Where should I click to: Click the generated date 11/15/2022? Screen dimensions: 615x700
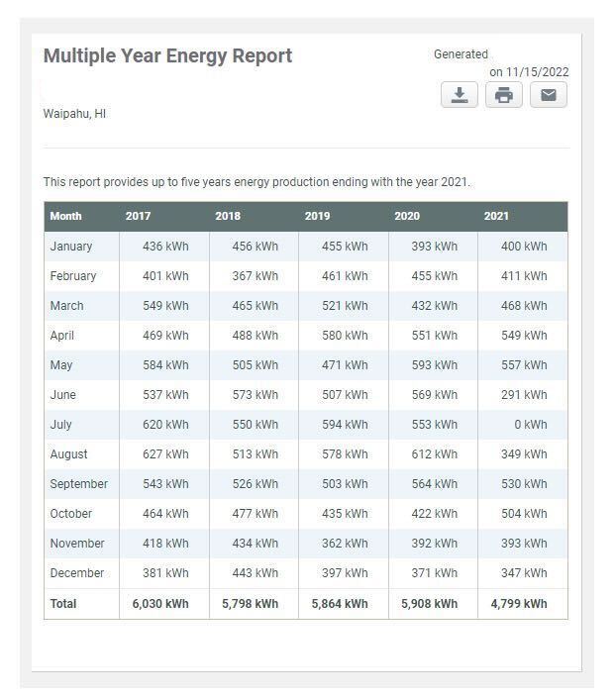coord(538,72)
